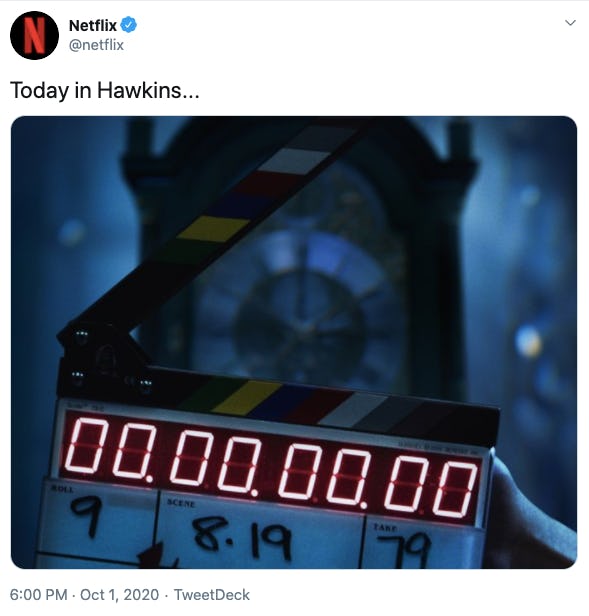589x616 pixels.
Task: Click the handwritten roll number 9
Action: [87, 515]
